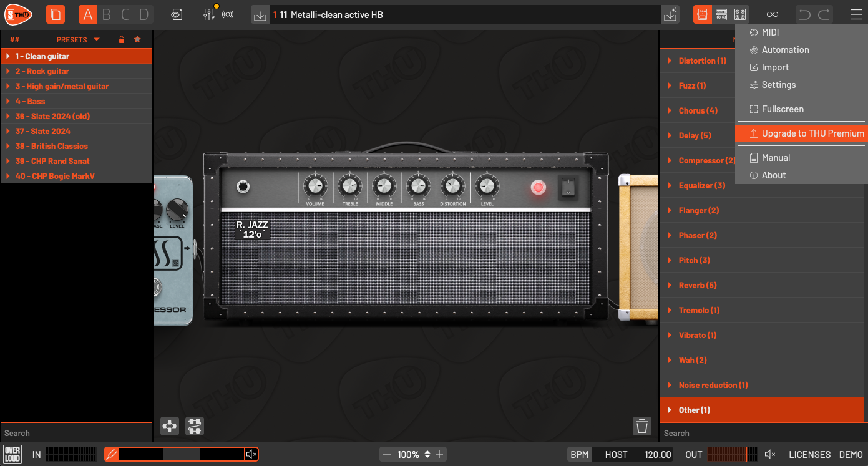Open the MIDI menu entry
This screenshot has width=868, height=466.
click(801, 32)
